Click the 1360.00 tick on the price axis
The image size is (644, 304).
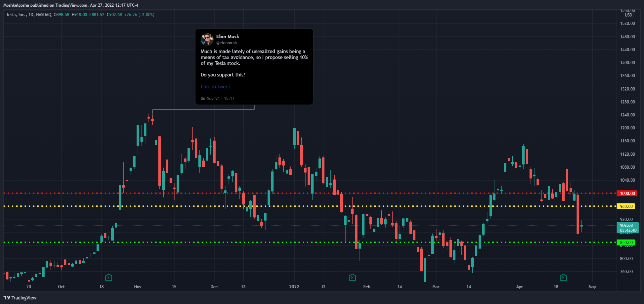tap(627, 76)
